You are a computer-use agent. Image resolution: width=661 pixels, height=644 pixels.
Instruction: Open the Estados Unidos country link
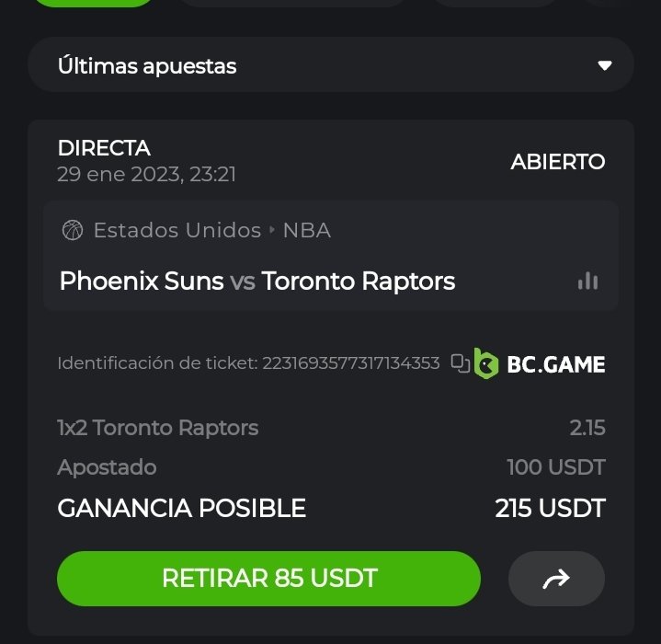click(177, 230)
